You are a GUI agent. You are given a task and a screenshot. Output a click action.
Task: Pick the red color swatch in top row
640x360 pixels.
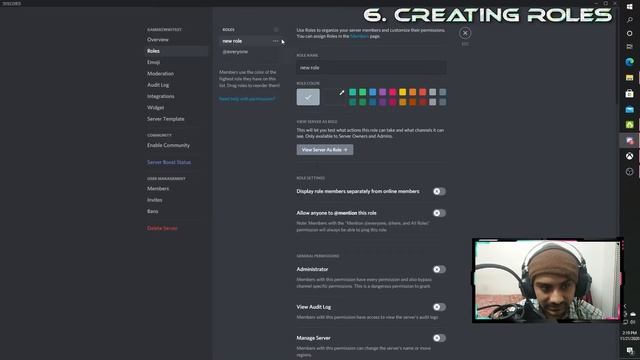click(423, 92)
